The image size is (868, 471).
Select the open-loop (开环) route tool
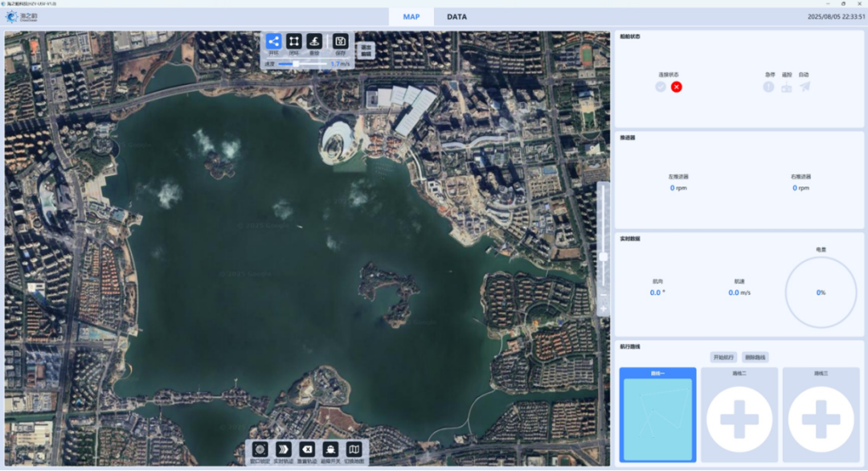[x=273, y=42]
